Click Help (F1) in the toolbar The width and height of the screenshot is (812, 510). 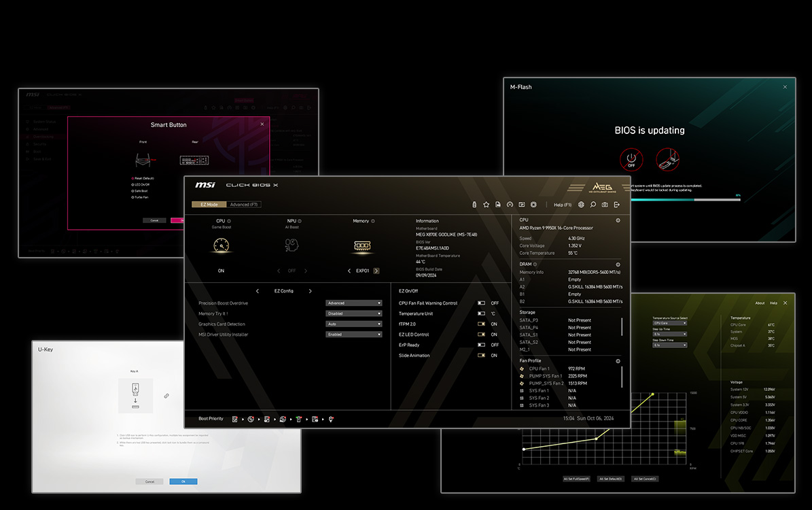[563, 204]
